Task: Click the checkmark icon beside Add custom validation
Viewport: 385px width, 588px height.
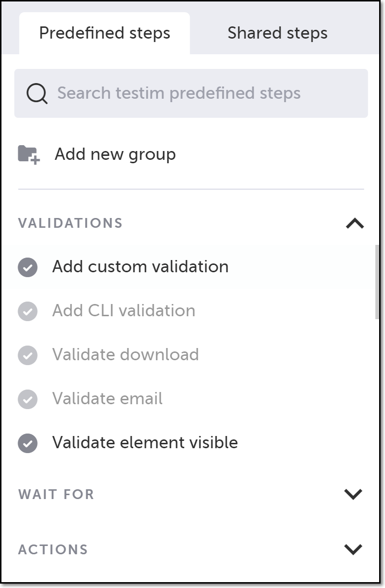Action: (x=28, y=267)
